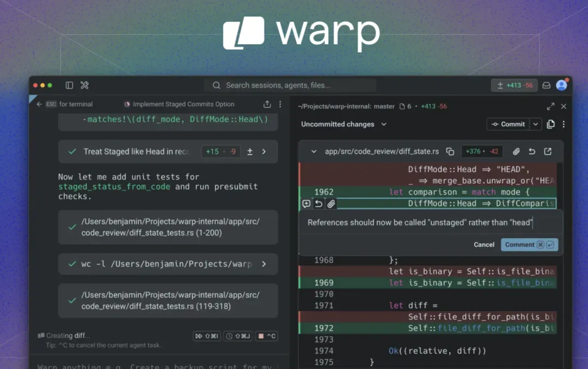Click inside the comment text box

[431, 222]
